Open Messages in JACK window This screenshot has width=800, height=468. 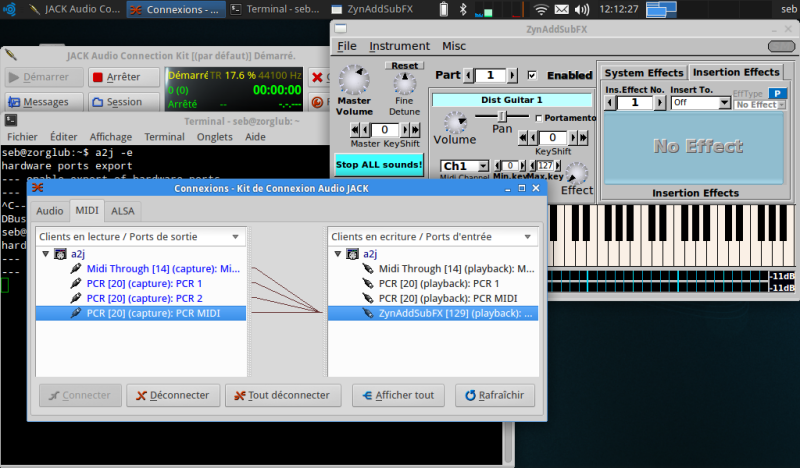click(45, 102)
